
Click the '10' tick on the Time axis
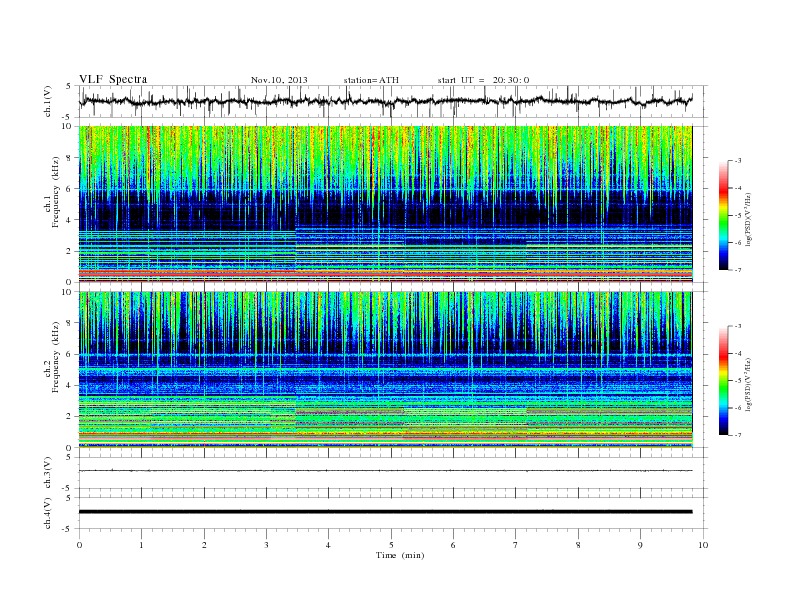click(x=703, y=545)
